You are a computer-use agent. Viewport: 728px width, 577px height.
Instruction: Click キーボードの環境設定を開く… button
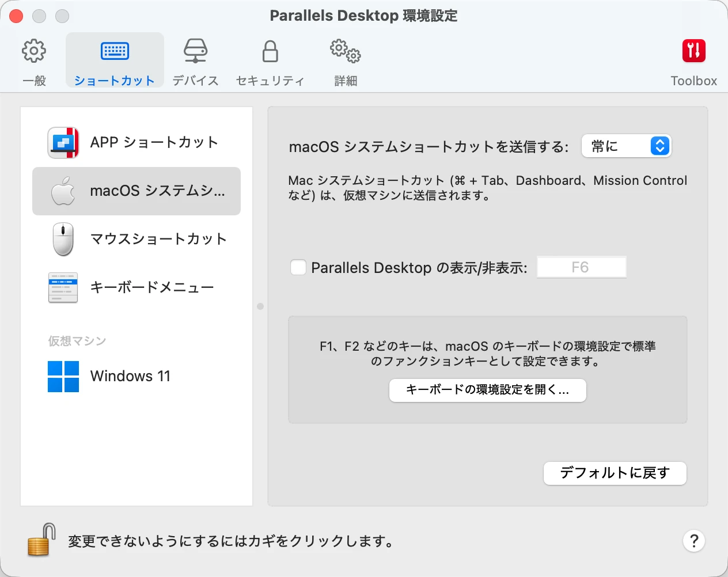(488, 390)
